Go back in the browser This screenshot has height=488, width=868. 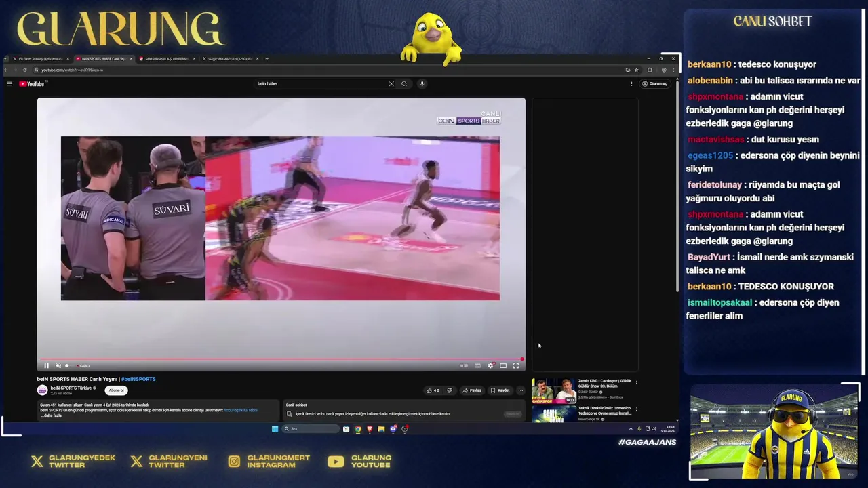pos(5,70)
